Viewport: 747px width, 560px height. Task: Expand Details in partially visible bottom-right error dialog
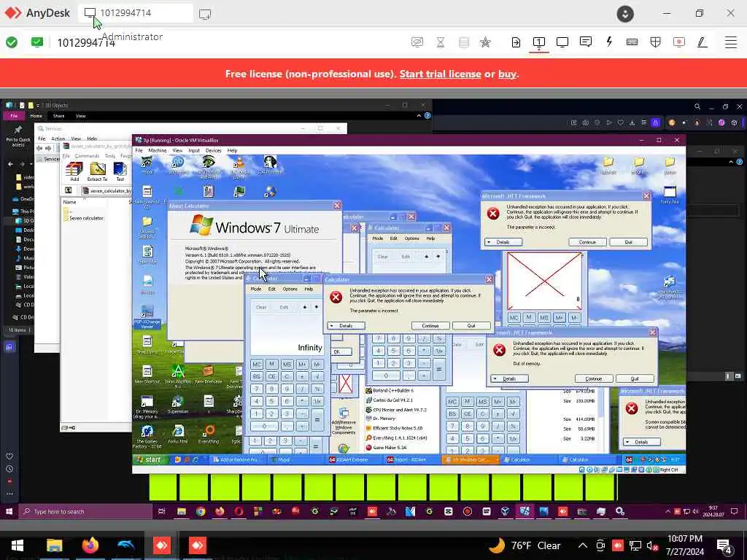[642, 442]
